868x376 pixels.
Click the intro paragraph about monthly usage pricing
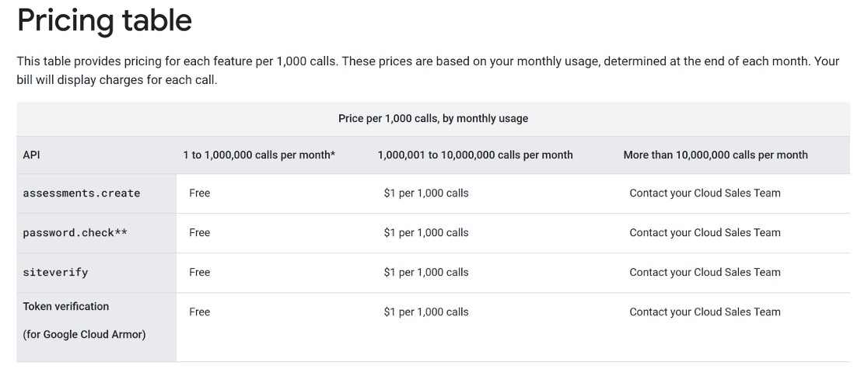pyautogui.click(x=428, y=70)
